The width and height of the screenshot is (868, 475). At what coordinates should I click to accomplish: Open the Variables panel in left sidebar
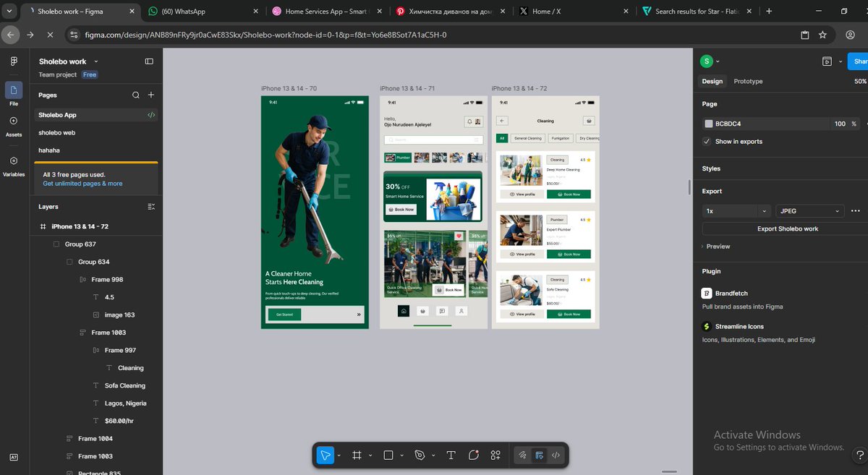click(x=13, y=163)
